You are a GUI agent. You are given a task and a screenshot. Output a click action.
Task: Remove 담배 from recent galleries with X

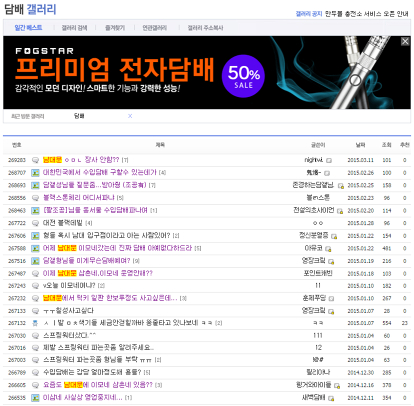click(x=130, y=116)
